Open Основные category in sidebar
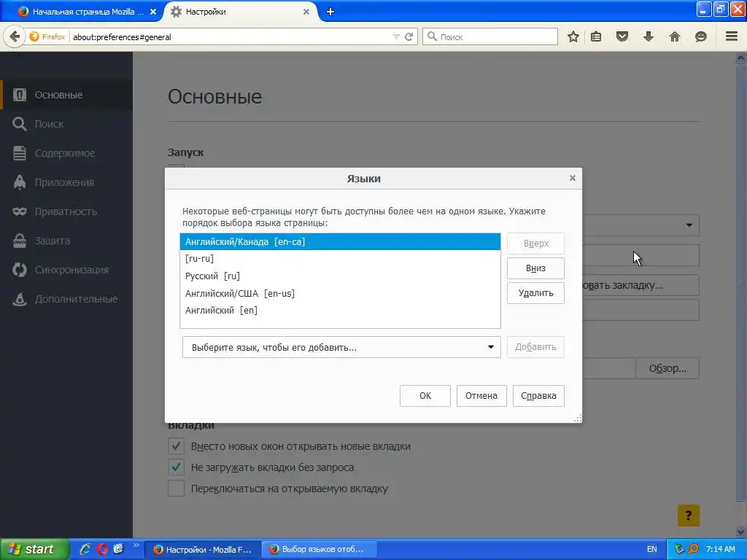This screenshot has width=747, height=560. [x=66, y=95]
